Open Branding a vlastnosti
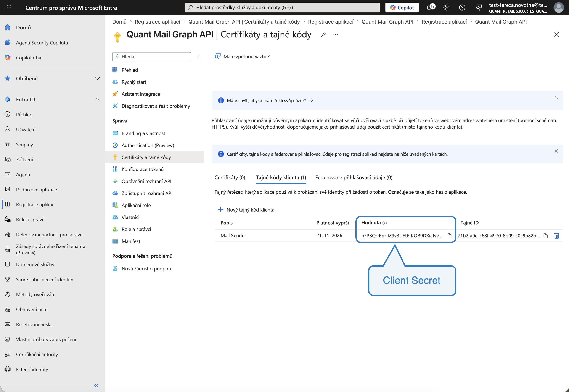The image size is (569, 392). click(144, 133)
